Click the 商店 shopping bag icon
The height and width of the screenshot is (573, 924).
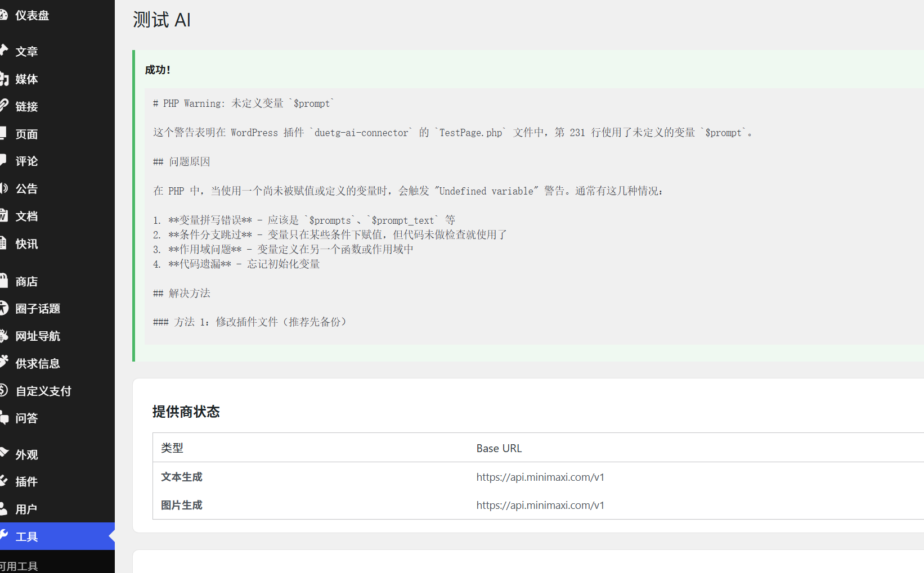(x=3, y=281)
